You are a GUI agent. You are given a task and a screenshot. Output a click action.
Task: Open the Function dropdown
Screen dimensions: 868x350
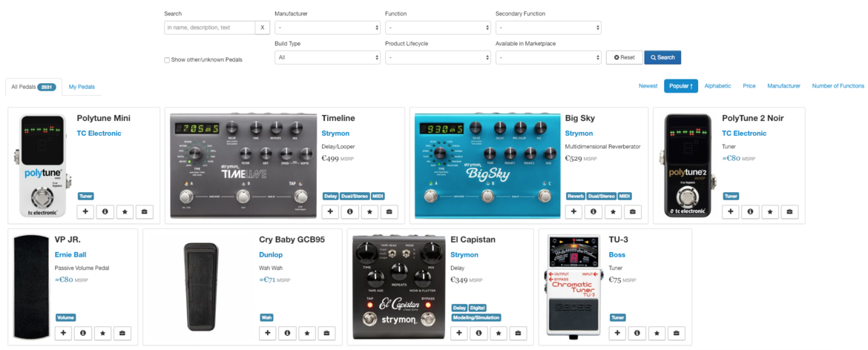(438, 27)
